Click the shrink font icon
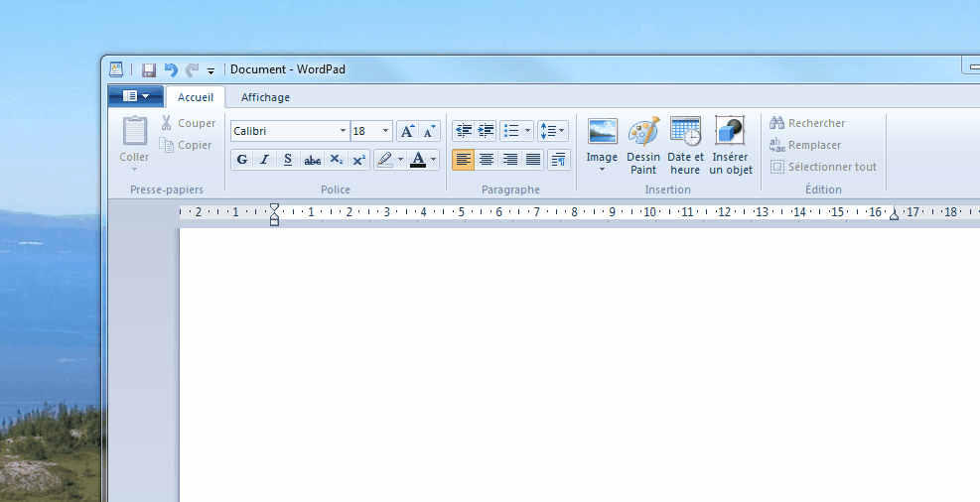The width and height of the screenshot is (980, 502). point(429,131)
